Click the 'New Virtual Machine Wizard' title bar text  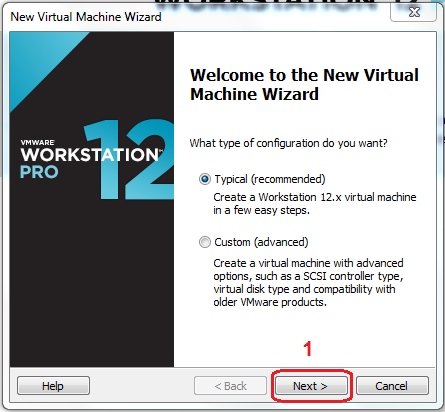(x=86, y=17)
